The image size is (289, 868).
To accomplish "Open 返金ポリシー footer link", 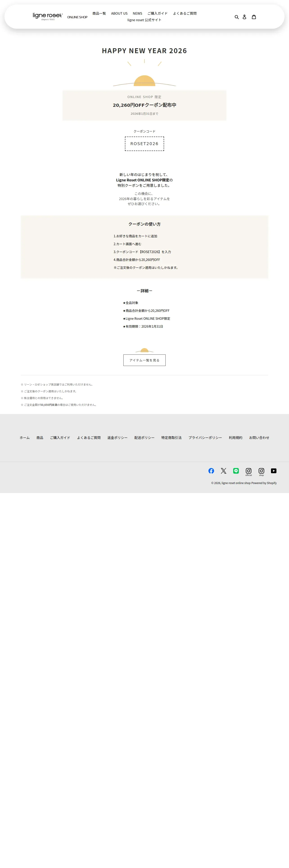I will click(117, 438).
